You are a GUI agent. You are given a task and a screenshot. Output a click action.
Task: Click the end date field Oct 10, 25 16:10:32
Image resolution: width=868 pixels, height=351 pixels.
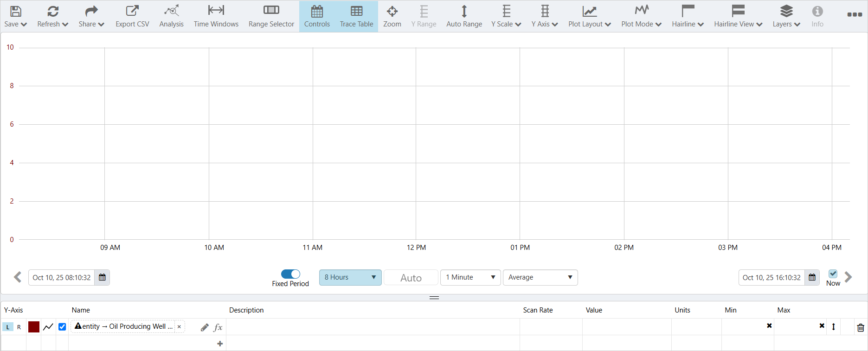tap(771, 277)
